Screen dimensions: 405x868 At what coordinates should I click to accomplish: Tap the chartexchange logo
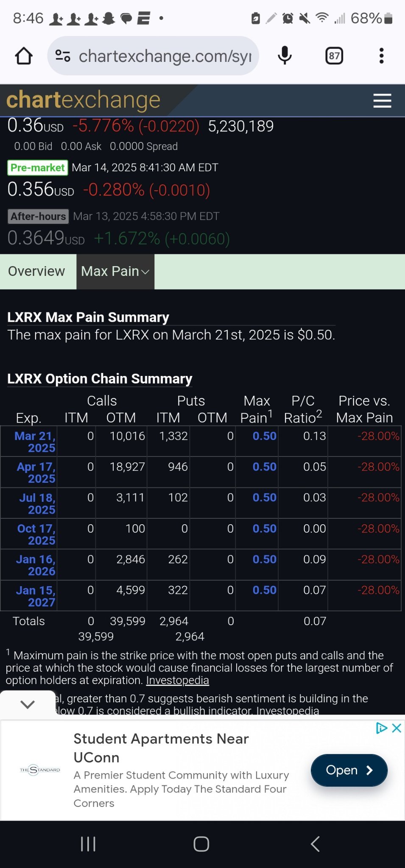click(84, 100)
